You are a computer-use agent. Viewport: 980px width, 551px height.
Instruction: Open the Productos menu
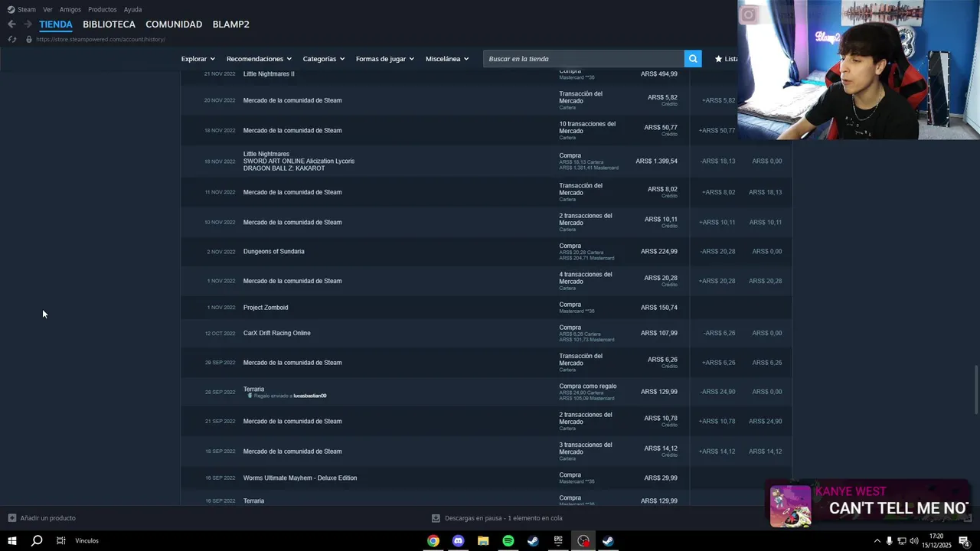click(103, 10)
